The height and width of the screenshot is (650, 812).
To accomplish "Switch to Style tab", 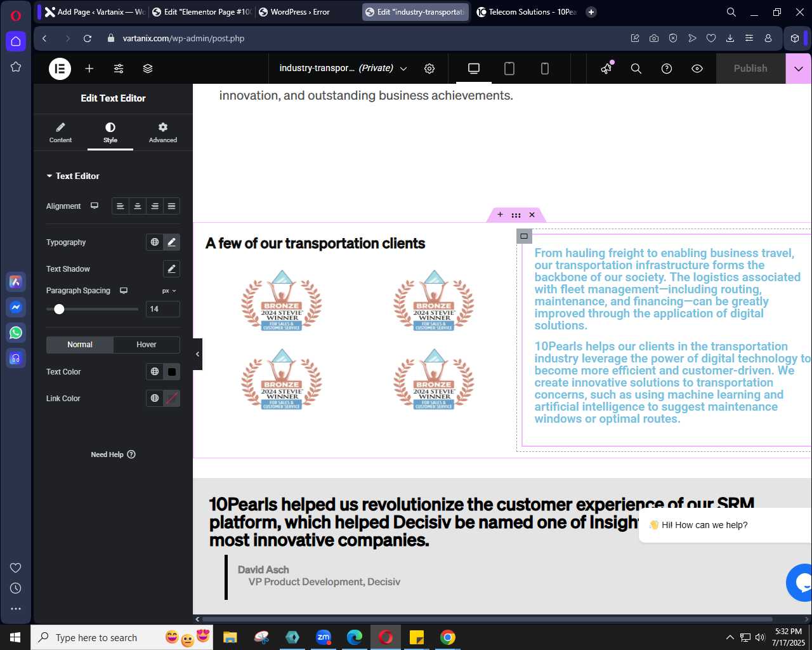I will [x=110, y=133].
